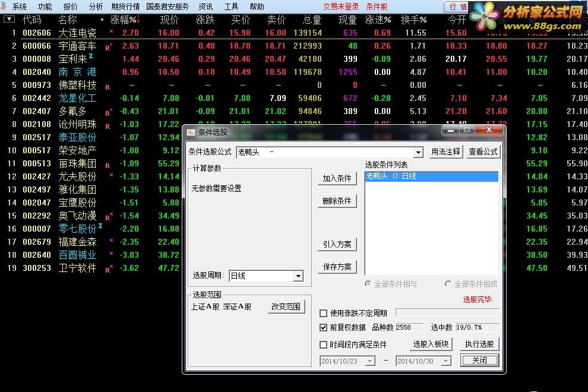Image resolution: width=588 pixels, height=392 pixels.
Task: Click the 关闭 button
Action: point(479,361)
